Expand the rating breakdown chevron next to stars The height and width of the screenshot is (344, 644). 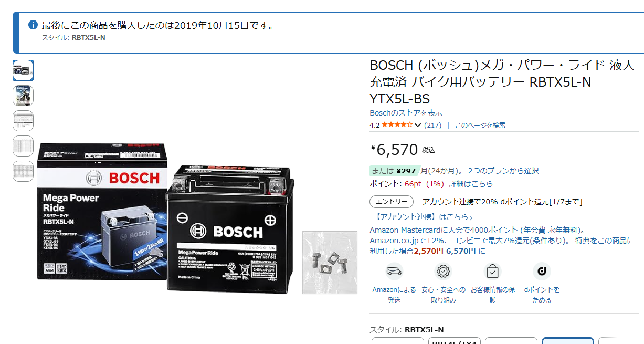[418, 125]
